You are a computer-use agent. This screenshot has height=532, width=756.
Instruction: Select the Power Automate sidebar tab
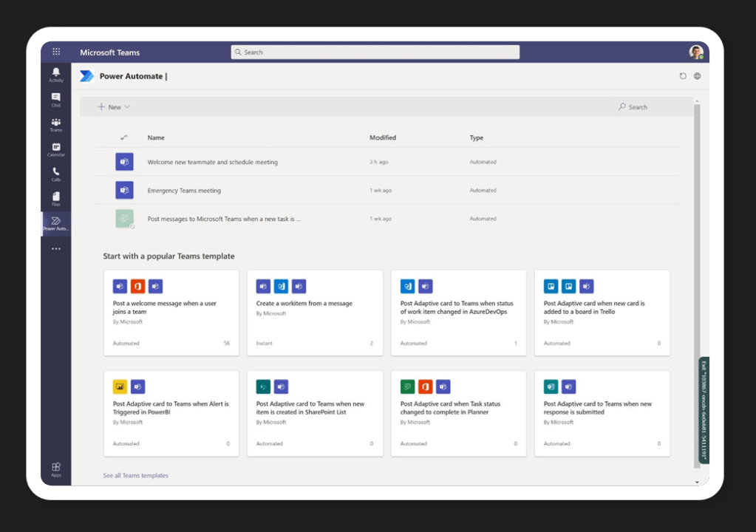tap(56, 223)
